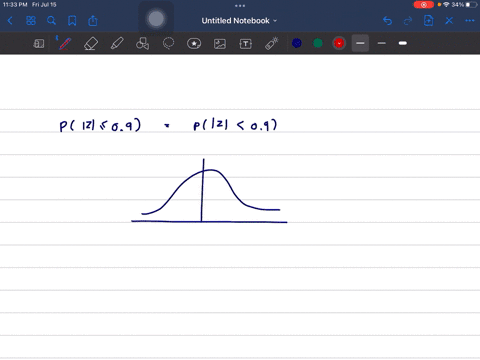Close the editing toolbar with X
The width and height of the screenshot is (480, 360).
(449, 21)
